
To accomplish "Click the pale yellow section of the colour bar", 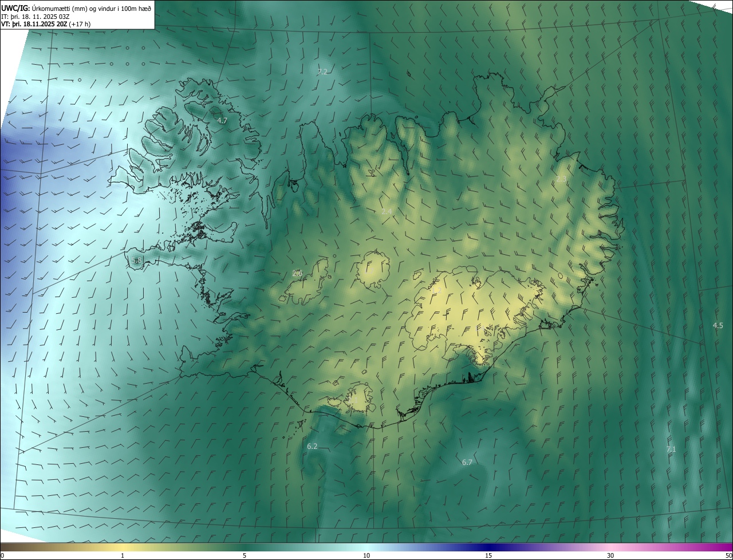I will click(123, 547).
